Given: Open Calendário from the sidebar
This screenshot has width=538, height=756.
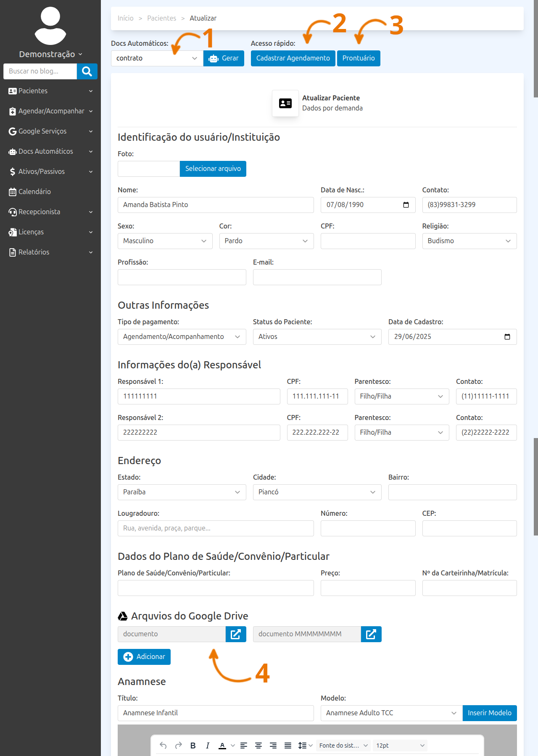Looking at the screenshot, I should (34, 192).
